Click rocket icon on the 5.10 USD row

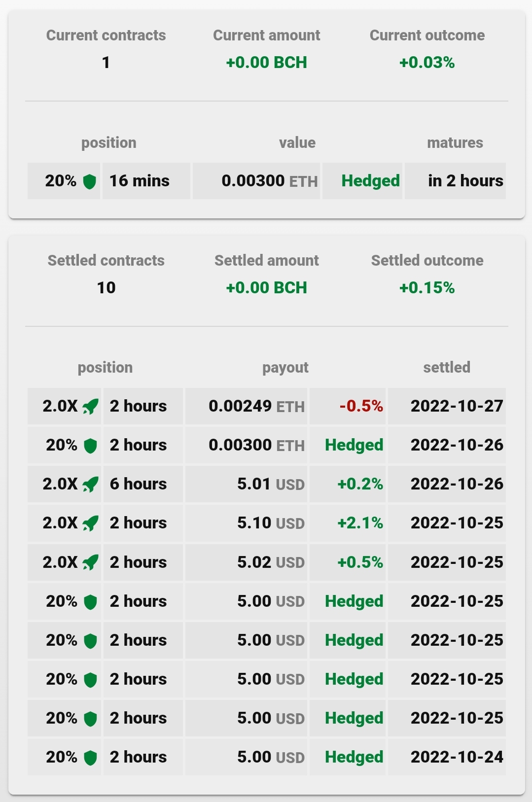click(x=90, y=523)
